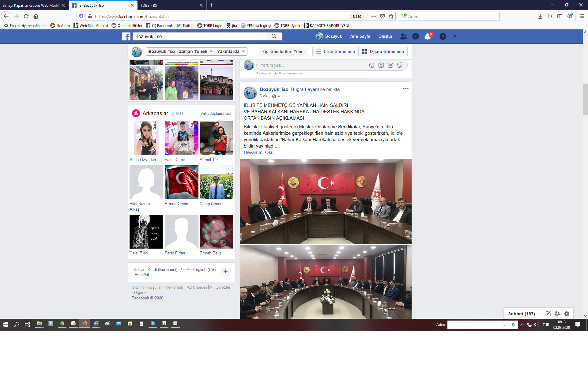Screen dimensions: 588x368
Task: Toggle Firefox sidebar icon
Action: 560,17
